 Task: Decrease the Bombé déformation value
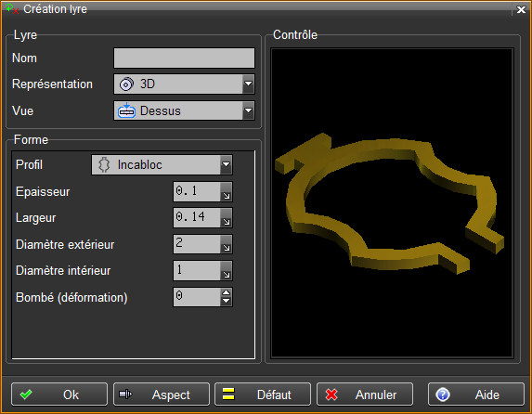click(x=226, y=301)
